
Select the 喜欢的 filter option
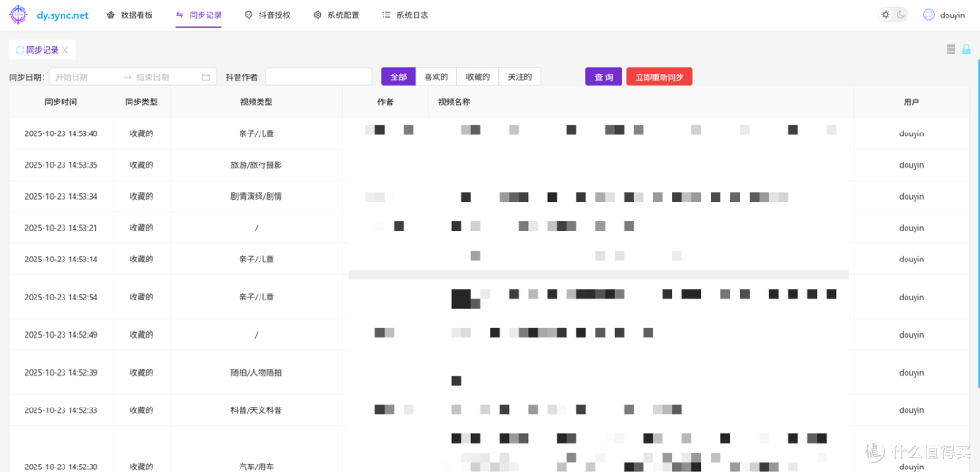tap(436, 77)
